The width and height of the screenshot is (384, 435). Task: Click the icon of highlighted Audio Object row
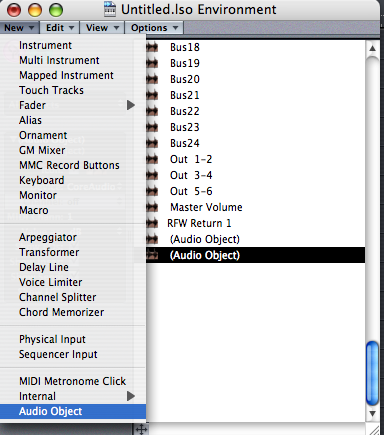point(152,255)
